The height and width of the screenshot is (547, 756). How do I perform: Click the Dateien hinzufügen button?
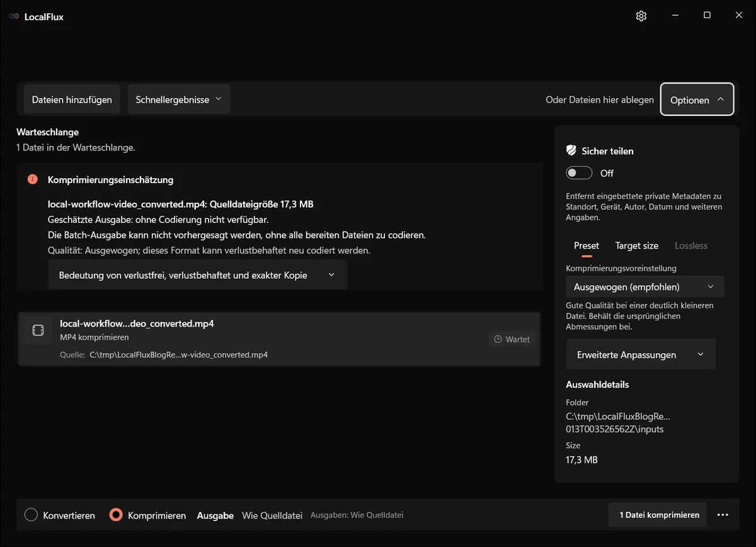[x=72, y=99]
